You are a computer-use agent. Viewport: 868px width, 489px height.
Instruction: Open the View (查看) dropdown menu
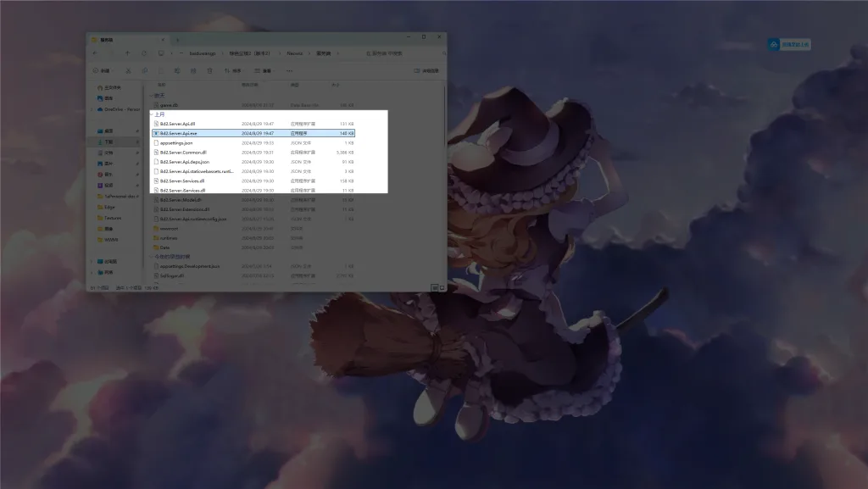[266, 70]
